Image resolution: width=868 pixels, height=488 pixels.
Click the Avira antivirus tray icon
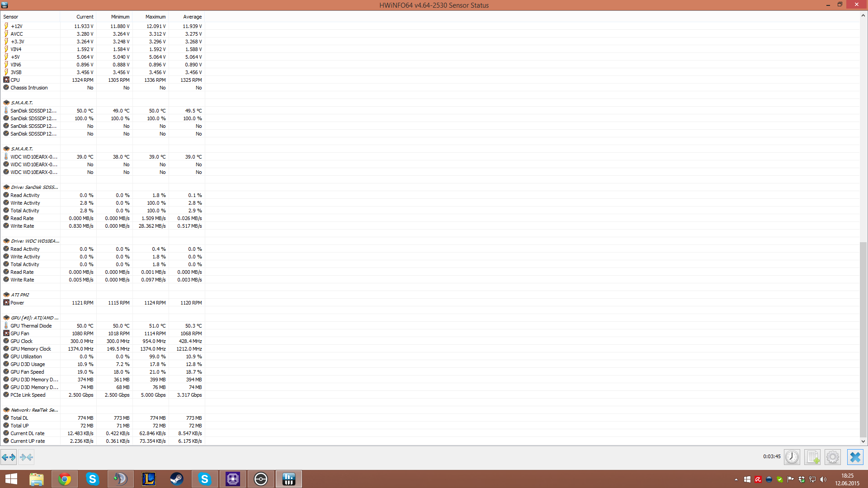click(x=758, y=479)
